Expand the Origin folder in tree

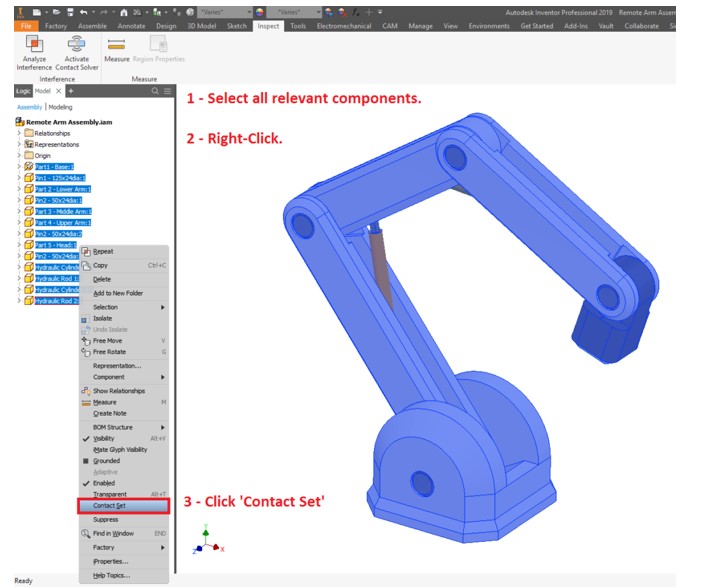[x=19, y=155]
